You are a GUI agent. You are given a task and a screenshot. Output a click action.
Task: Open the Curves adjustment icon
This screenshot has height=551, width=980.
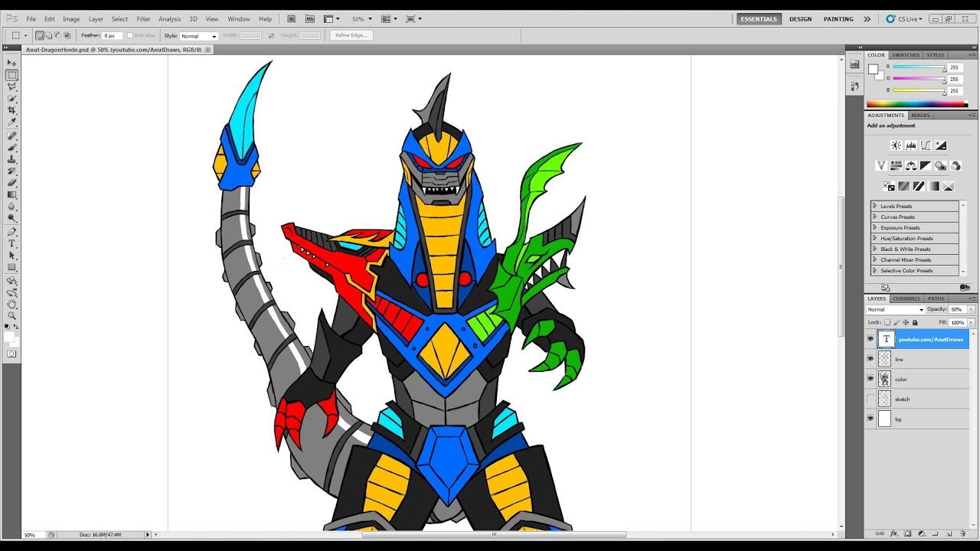925,145
